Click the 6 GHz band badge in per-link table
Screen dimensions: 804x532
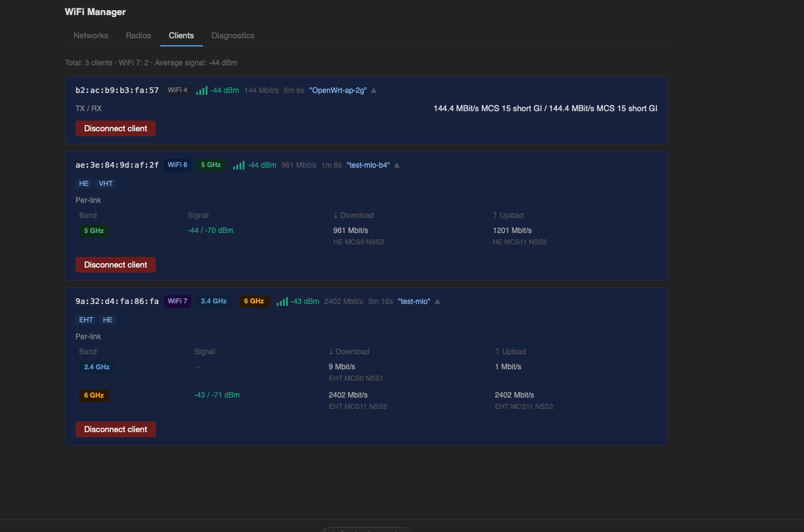click(x=94, y=396)
